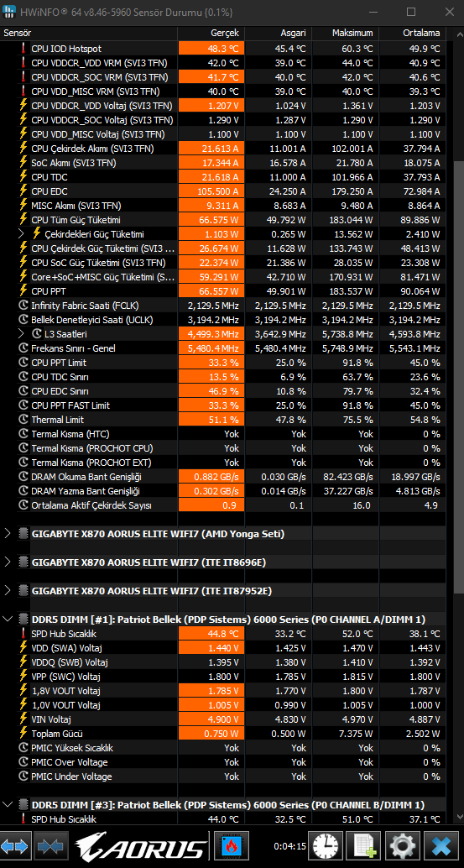The height and width of the screenshot is (868, 464).
Task: Close sensors with the blue X icon
Action: coord(441,847)
